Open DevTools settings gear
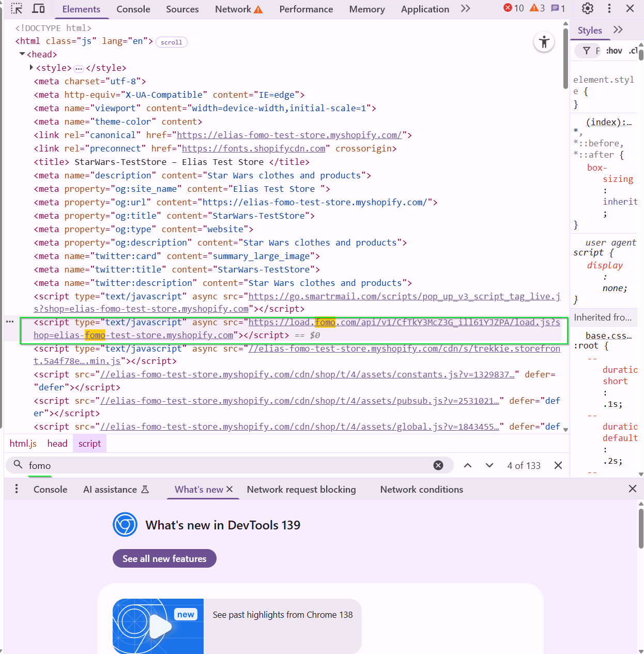This screenshot has height=654, width=644. [x=588, y=9]
